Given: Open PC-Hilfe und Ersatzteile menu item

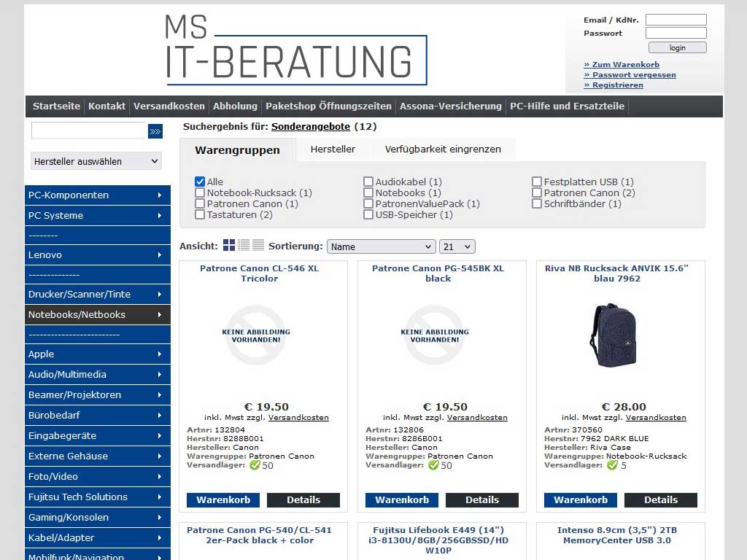Looking at the screenshot, I should coord(567,106).
